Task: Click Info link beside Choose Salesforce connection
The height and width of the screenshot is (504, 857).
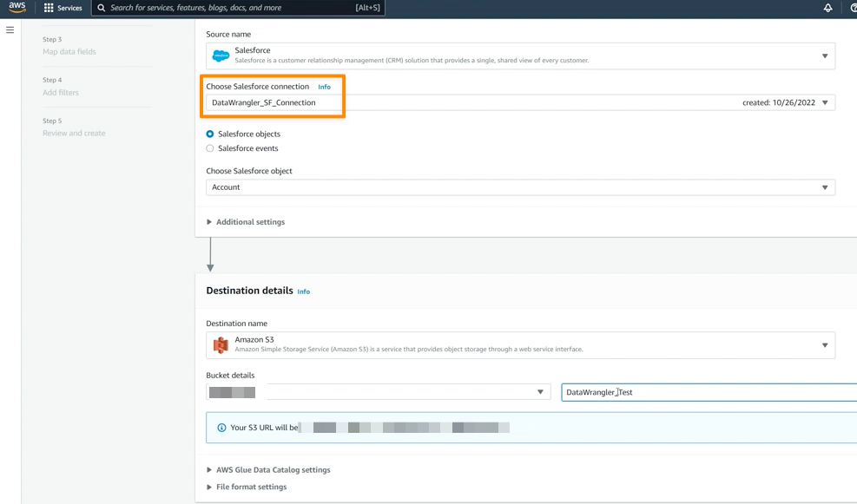Action: [324, 87]
